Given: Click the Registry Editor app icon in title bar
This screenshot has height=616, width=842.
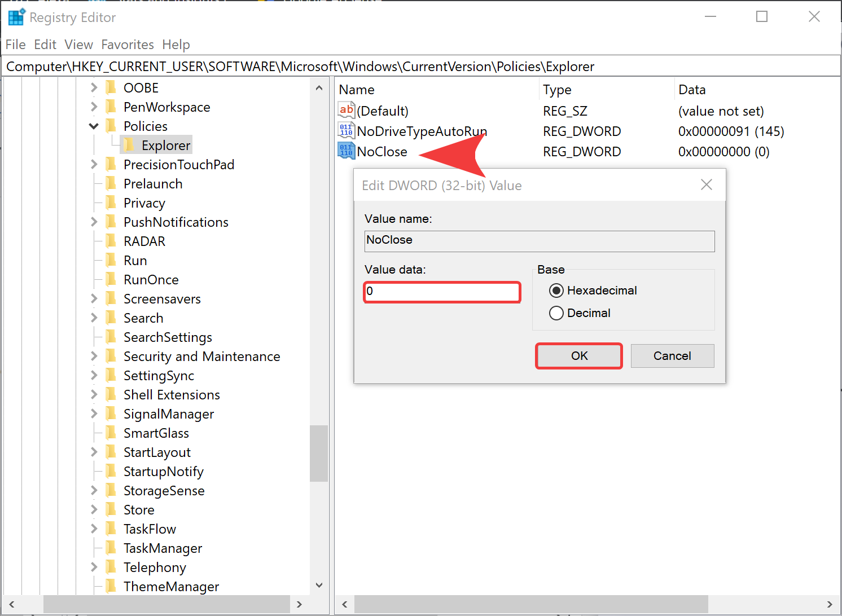Looking at the screenshot, I should [x=16, y=17].
